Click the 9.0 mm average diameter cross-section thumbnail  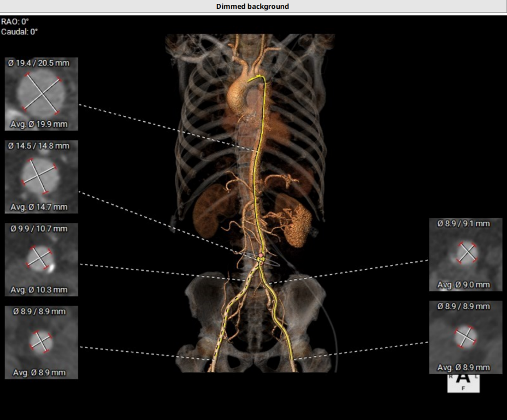click(465, 255)
